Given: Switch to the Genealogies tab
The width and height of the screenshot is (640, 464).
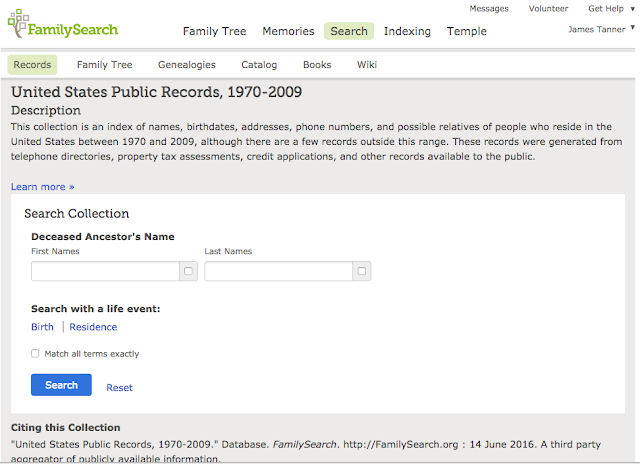Looking at the screenshot, I should (x=187, y=64).
